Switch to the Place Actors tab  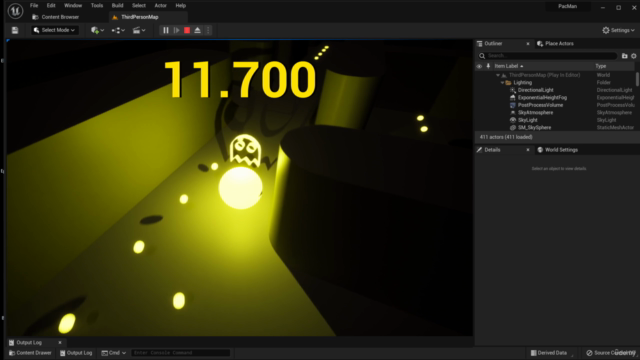click(x=556, y=44)
